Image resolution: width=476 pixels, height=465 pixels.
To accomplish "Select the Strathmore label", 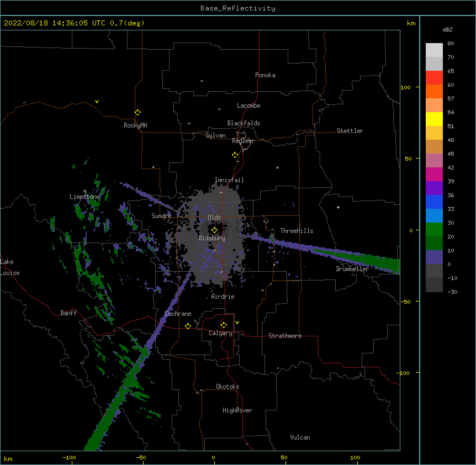I will (x=285, y=336).
